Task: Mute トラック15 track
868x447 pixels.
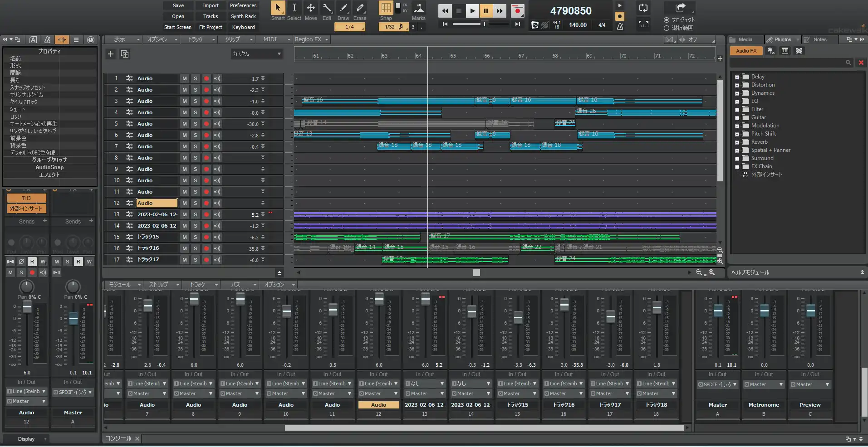Action: tap(184, 237)
